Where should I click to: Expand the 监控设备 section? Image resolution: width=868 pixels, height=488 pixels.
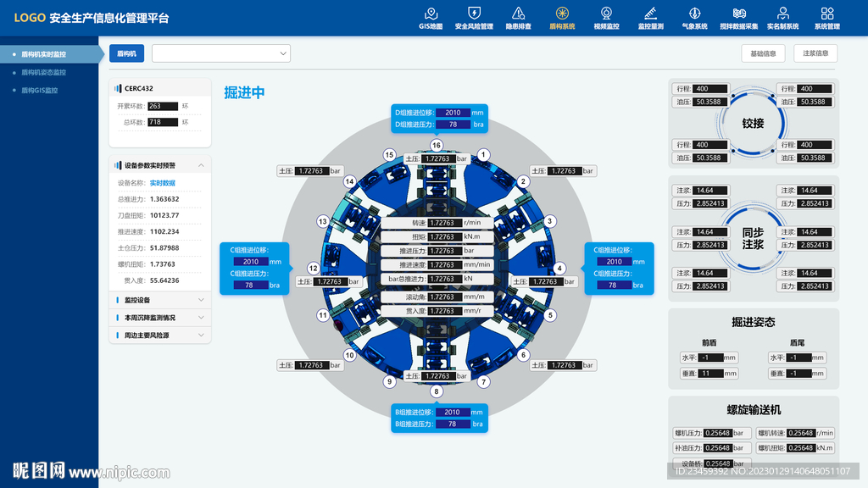[160, 300]
